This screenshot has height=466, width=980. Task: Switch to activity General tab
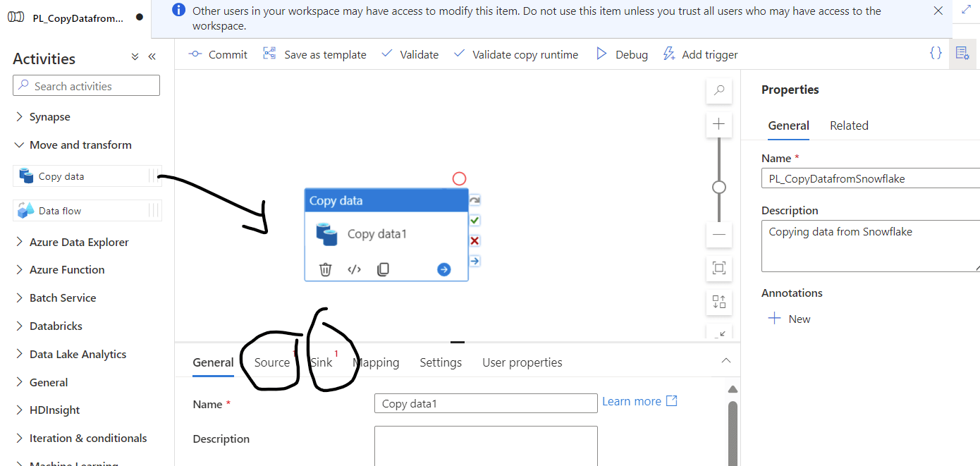coord(213,362)
